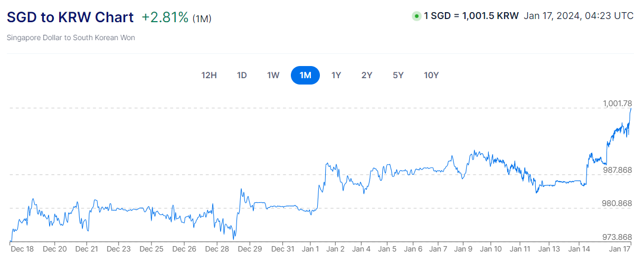Image resolution: width=644 pixels, height=261 pixels.
Task: Click the 987.868 price axis label
Action: (618, 170)
